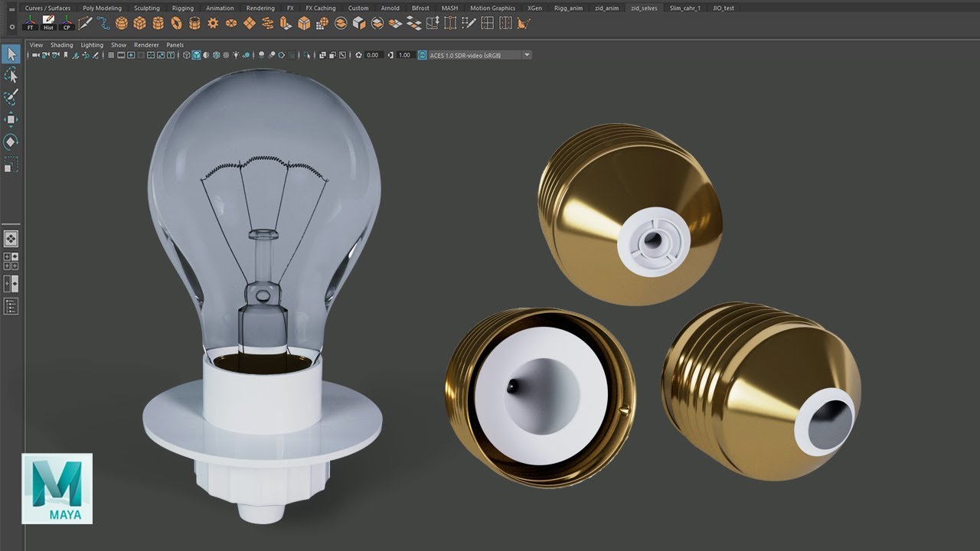
Task: Switch to Bifrost shelf tab
Action: coord(420,8)
